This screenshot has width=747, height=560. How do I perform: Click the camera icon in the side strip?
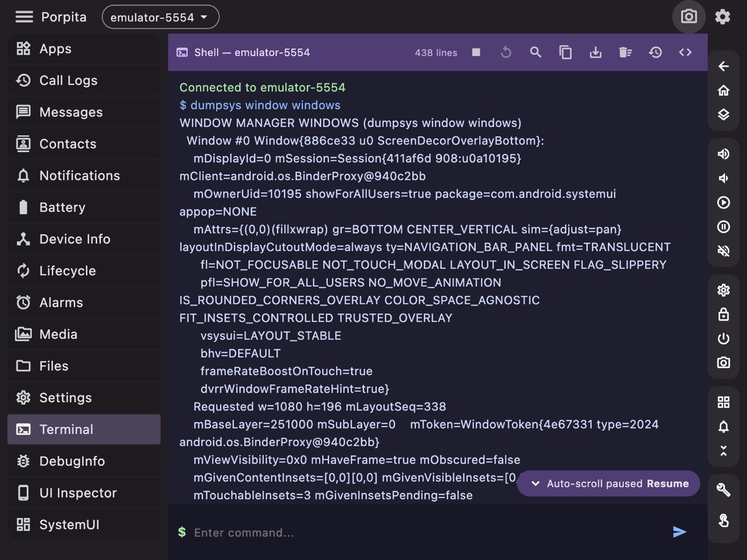tap(724, 363)
